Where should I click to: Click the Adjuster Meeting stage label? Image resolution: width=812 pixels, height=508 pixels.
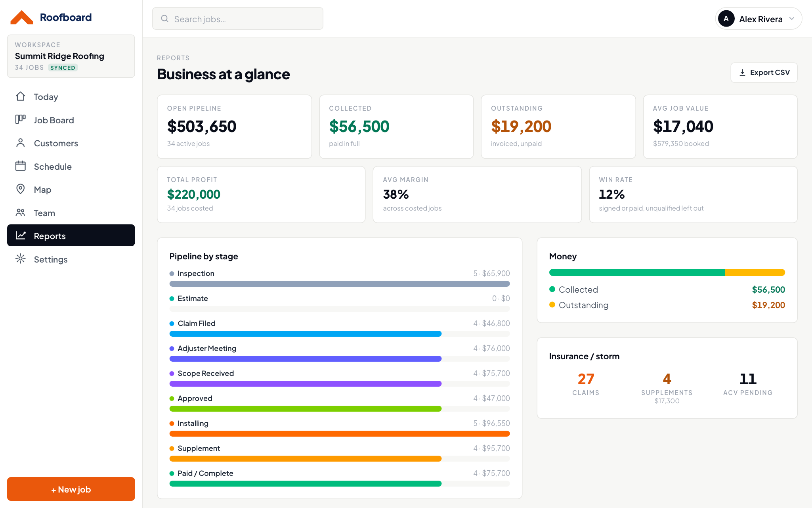(x=207, y=348)
